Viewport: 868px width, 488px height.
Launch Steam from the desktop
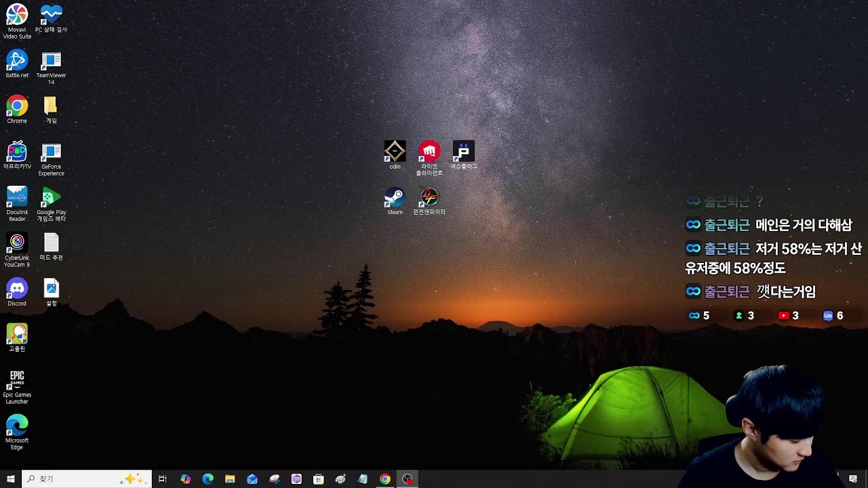[395, 201]
